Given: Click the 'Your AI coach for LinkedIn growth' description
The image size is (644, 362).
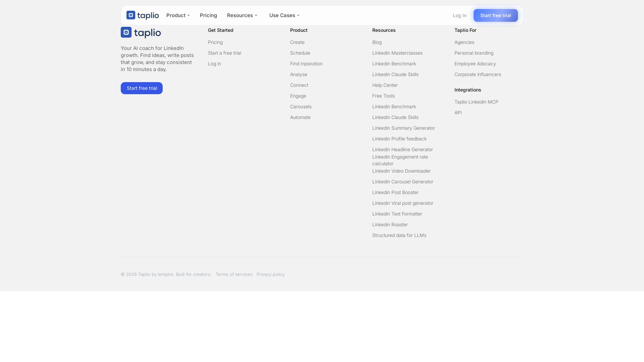Looking at the screenshot, I should 157,59.
